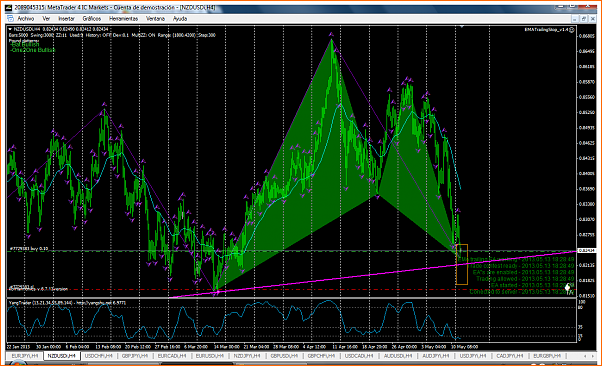The height and width of the screenshot is (366, 602).
Task: Switch to the GBPJPY,H4 chart tab
Action: tap(136, 356)
